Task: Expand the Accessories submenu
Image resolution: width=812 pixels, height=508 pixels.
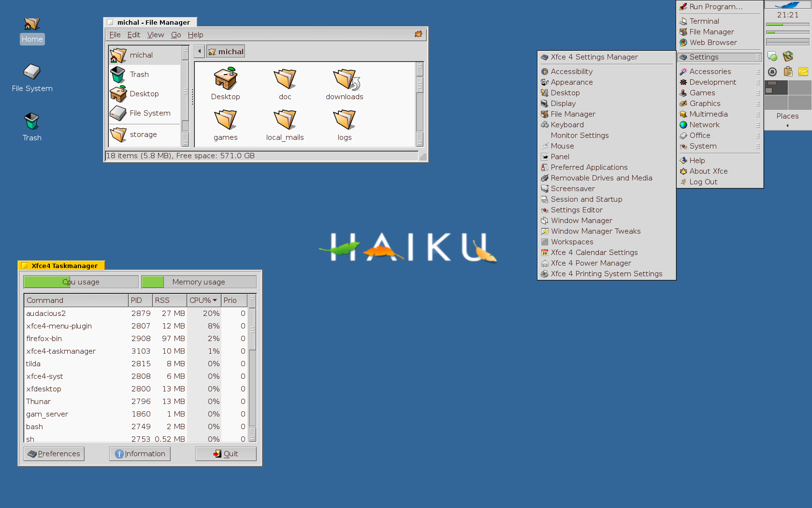Action: [x=720, y=72]
